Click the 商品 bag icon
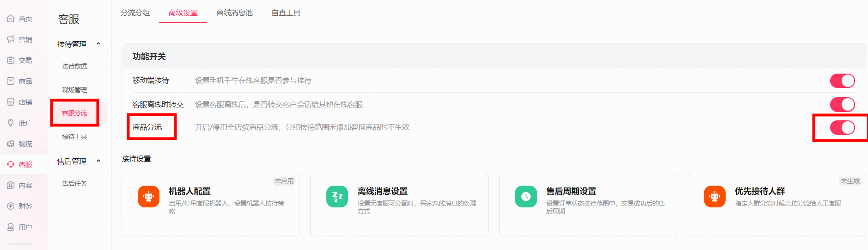This screenshot has width=868, height=250. click(11, 81)
